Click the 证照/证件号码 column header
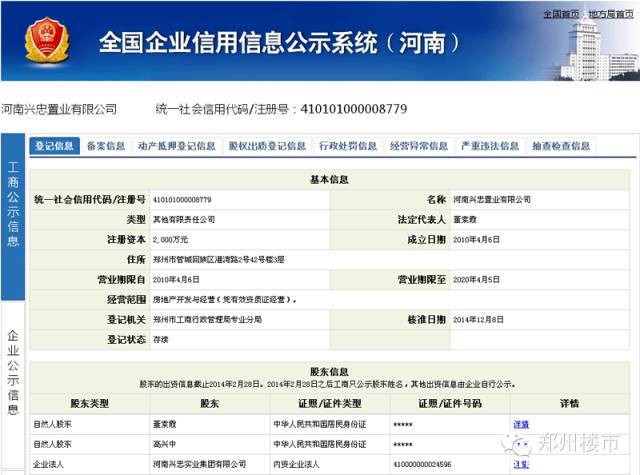Image resolution: width=640 pixels, height=475 pixels. [x=450, y=404]
